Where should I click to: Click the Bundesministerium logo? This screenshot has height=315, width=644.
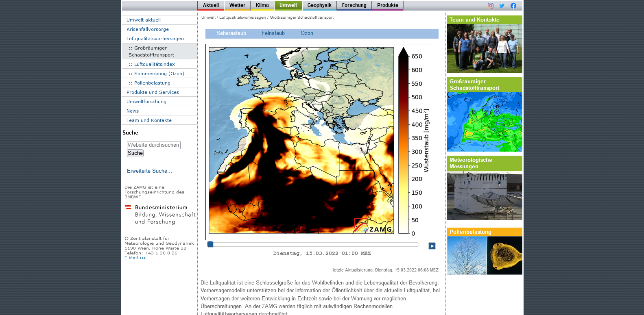160,215
